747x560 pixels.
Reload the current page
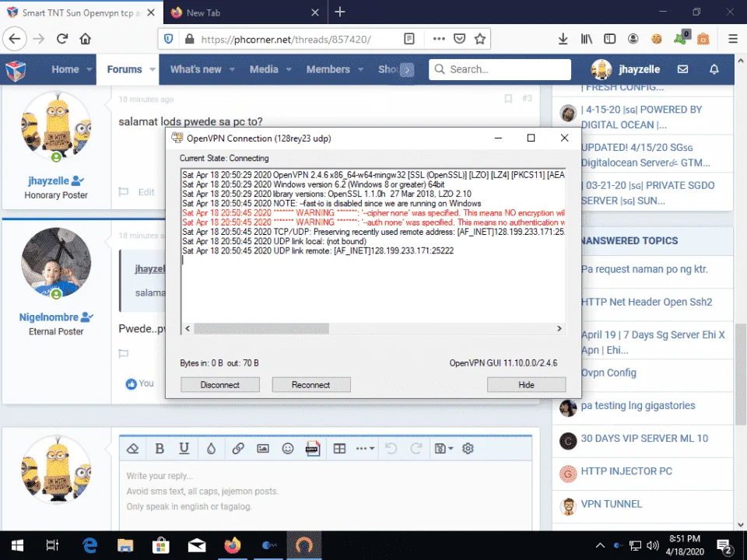[62, 39]
